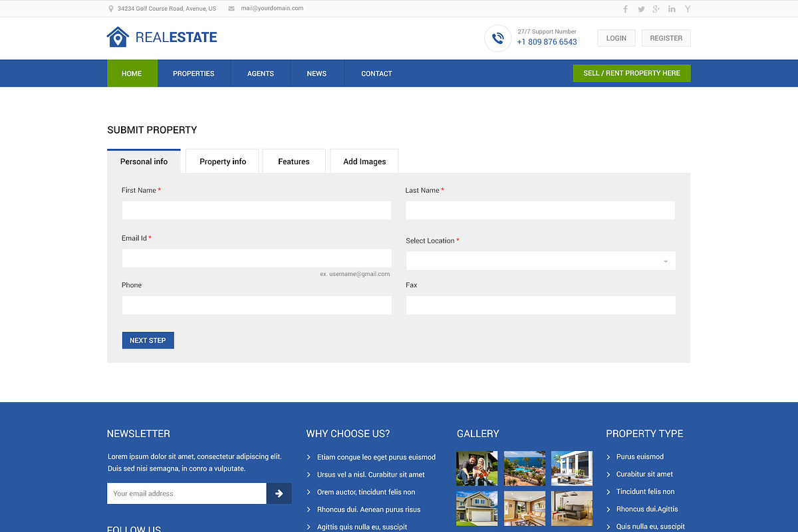
Task: Open Rhoncus dui. Aenean purus risus link
Action: [x=369, y=509]
